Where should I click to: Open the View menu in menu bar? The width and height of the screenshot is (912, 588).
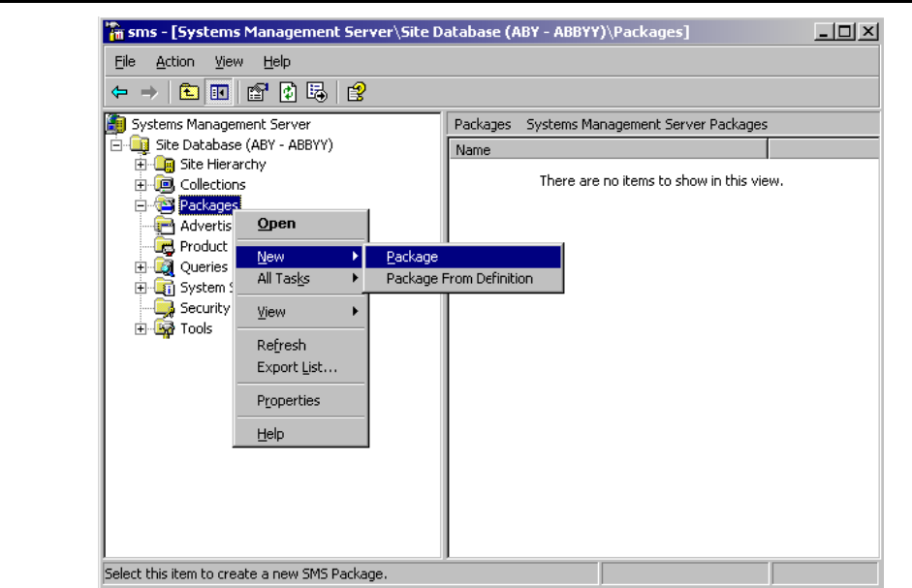coord(229,61)
